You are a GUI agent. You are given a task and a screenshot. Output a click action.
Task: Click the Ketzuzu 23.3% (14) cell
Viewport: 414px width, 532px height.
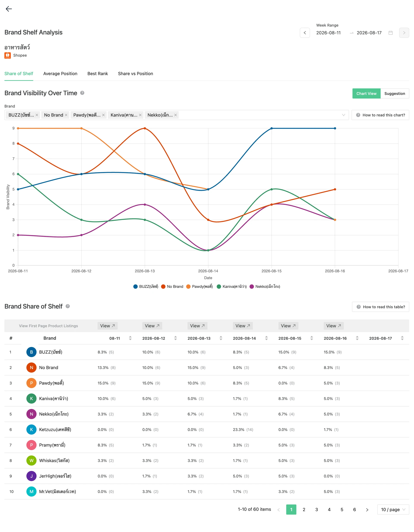click(x=243, y=429)
